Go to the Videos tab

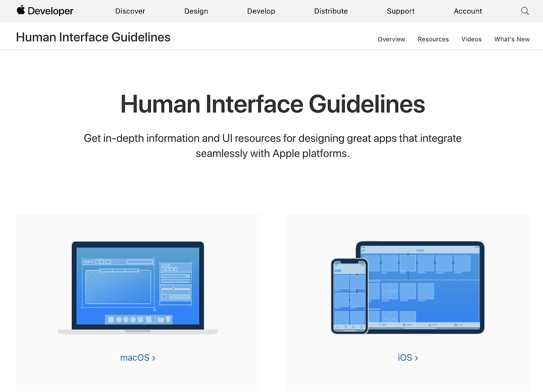click(471, 39)
